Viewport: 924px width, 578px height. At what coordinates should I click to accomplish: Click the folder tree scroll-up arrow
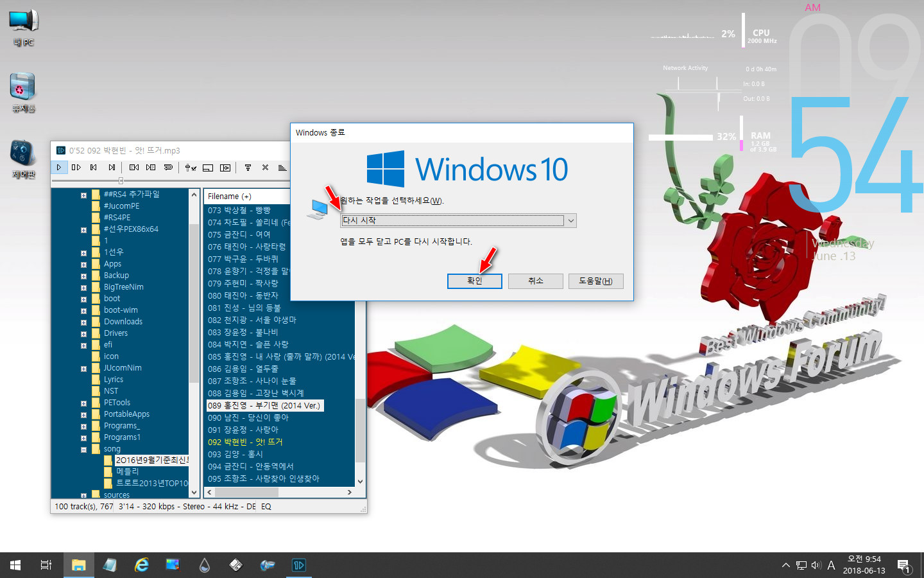coord(194,194)
